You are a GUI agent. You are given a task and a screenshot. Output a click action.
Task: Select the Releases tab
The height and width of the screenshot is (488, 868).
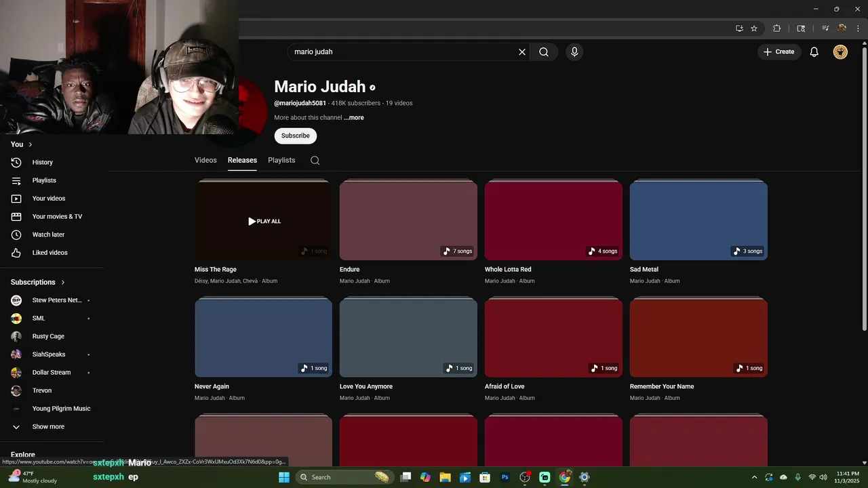point(242,160)
